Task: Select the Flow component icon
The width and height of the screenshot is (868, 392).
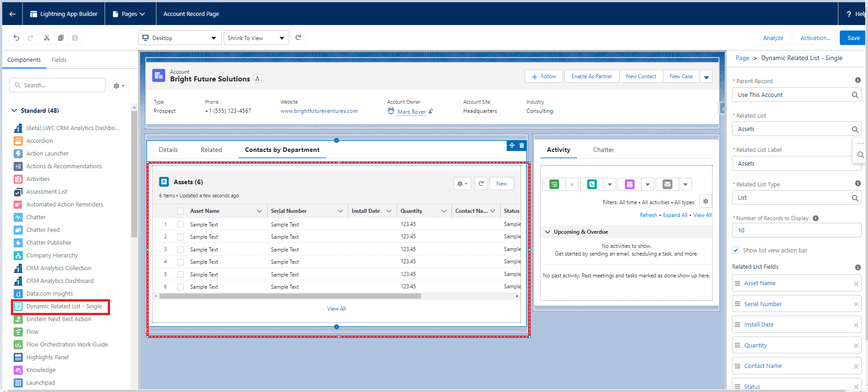Action: tap(18, 332)
